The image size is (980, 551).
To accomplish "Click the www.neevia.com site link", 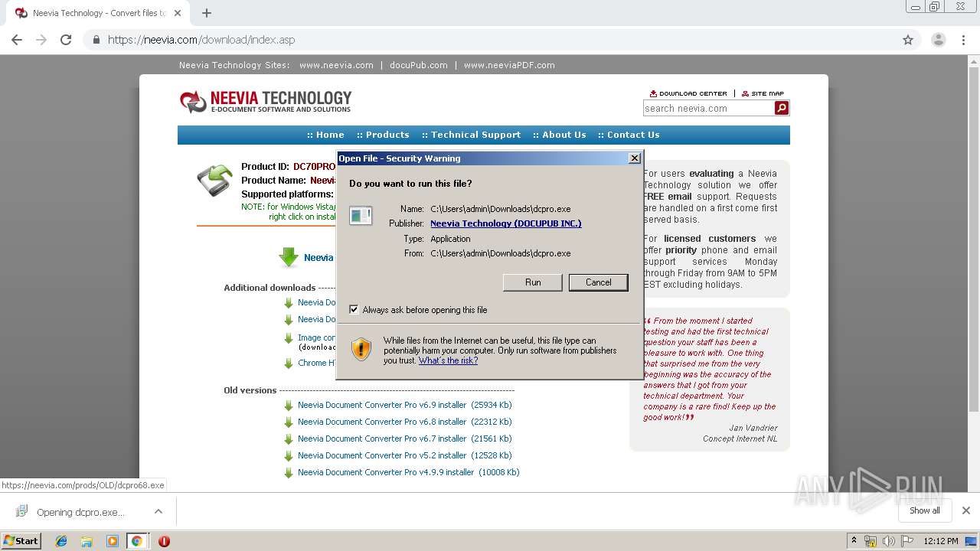I will (336, 65).
